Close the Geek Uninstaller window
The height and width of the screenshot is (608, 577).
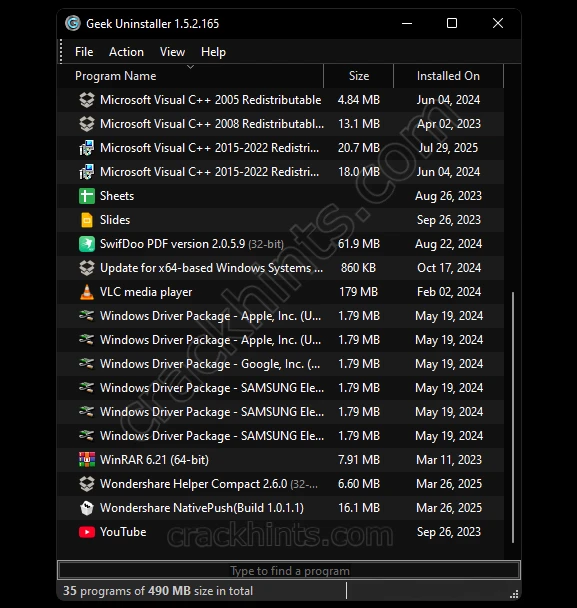pyautogui.click(x=498, y=23)
